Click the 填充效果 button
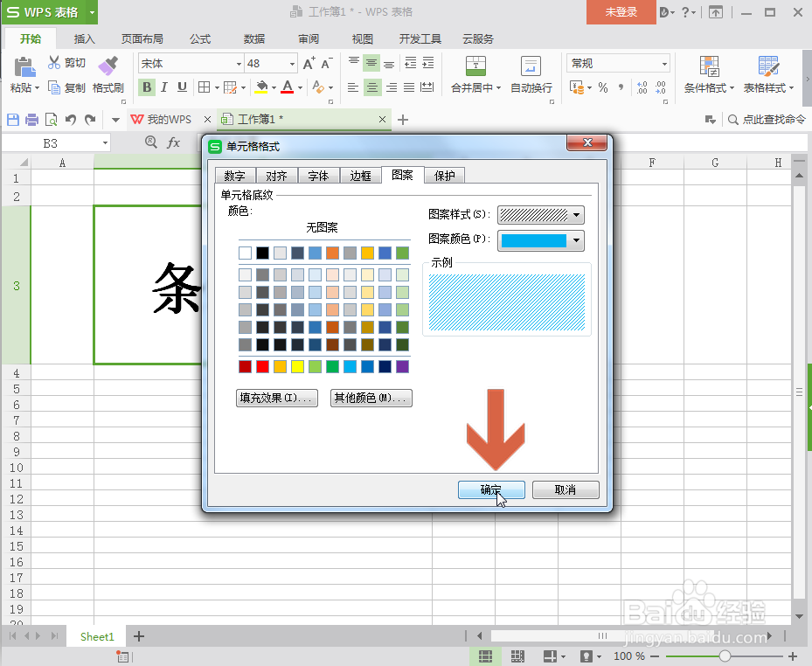Image resolution: width=812 pixels, height=666 pixels. click(x=276, y=398)
